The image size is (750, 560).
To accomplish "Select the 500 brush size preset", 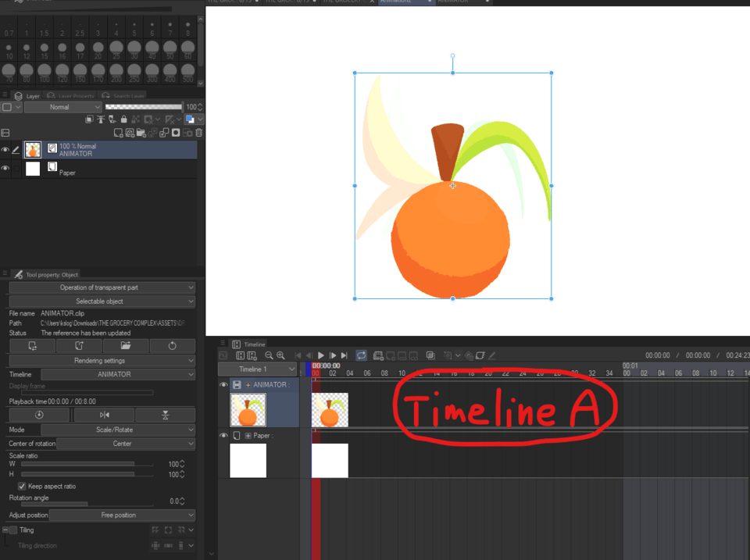I will pos(188,73).
